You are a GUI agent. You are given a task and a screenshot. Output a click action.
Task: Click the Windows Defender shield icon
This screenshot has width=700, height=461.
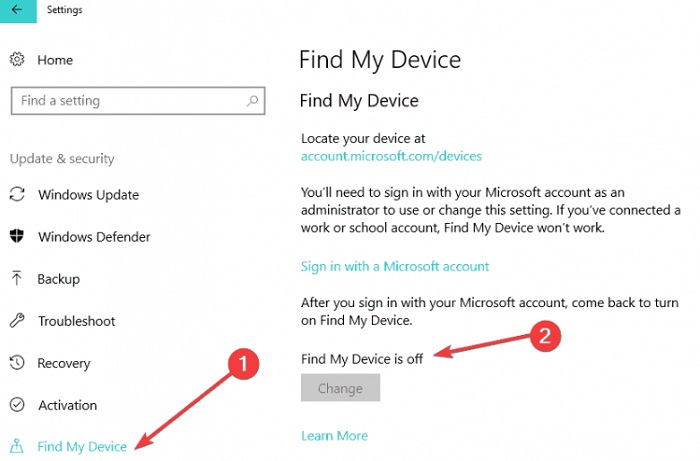tap(17, 236)
